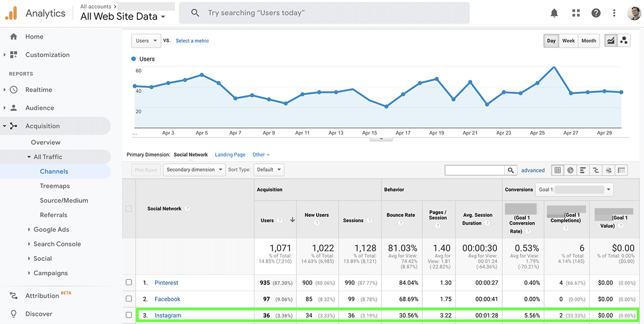Select the Landing Page primary dimension
The width and height of the screenshot is (644, 324).
pyautogui.click(x=230, y=154)
